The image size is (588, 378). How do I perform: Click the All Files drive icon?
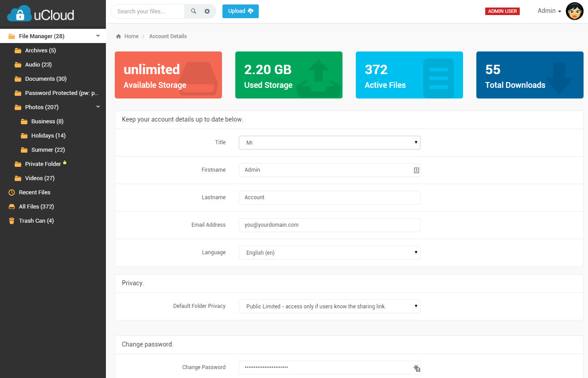point(12,207)
